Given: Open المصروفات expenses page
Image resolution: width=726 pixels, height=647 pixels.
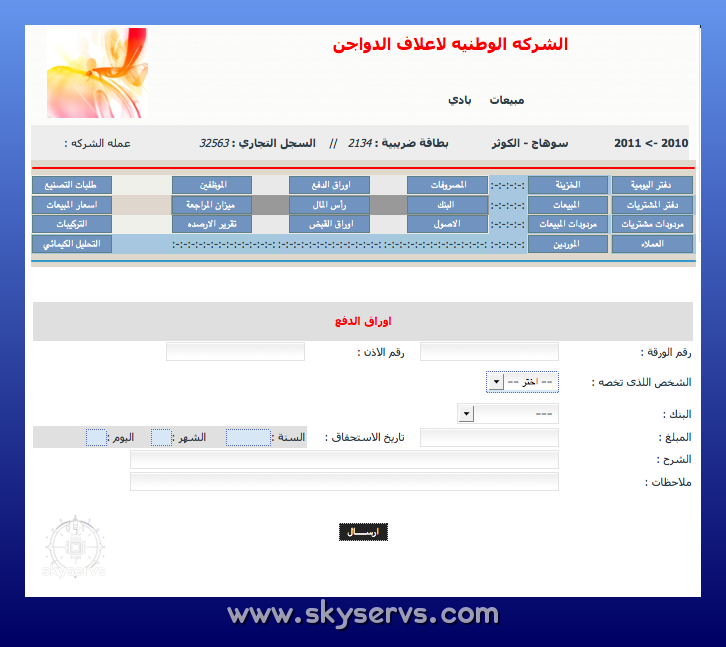Looking at the screenshot, I should point(447,185).
